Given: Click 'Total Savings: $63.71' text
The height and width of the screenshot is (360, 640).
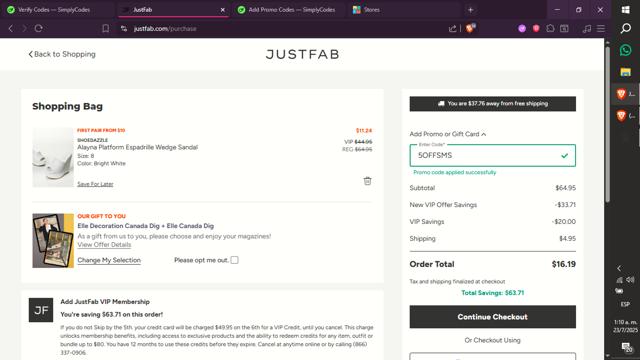Looking at the screenshot, I should point(493,293).
